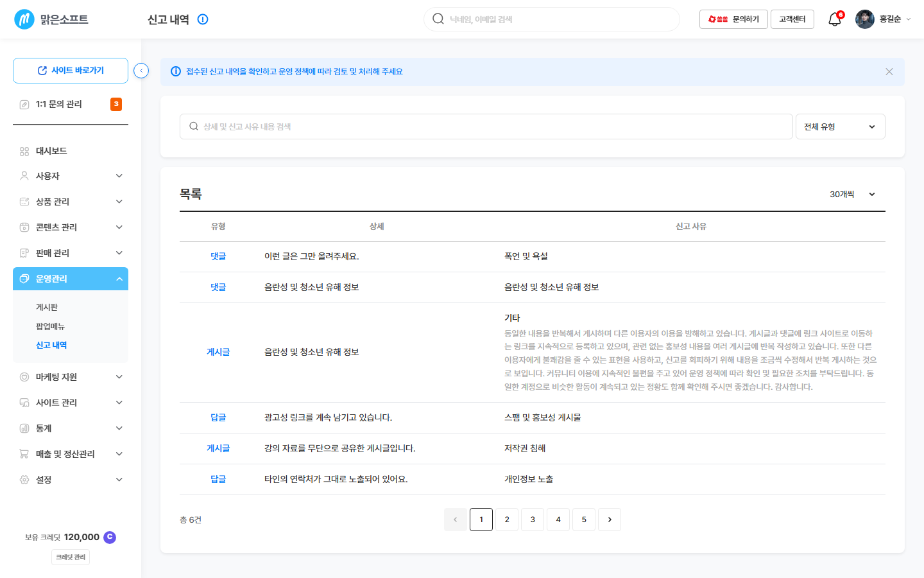Image resolution: width=924 pixels, height=578 pixels.
Task: Open the 게시글 link in the 저작권 침해 row
Action: pyautogui.click(x=218, y=448)
